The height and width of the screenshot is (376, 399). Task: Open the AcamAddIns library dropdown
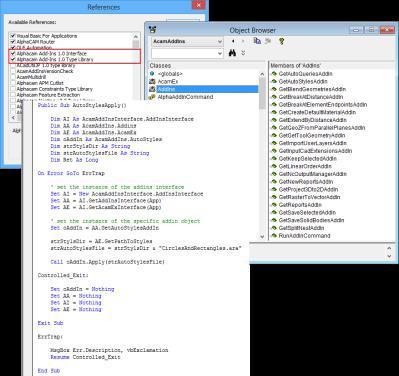click(220, 42)
